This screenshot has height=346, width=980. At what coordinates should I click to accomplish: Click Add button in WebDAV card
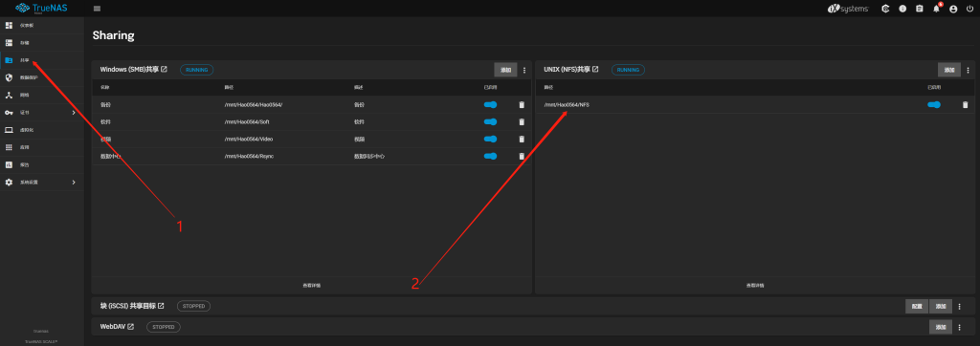(941, 327)
